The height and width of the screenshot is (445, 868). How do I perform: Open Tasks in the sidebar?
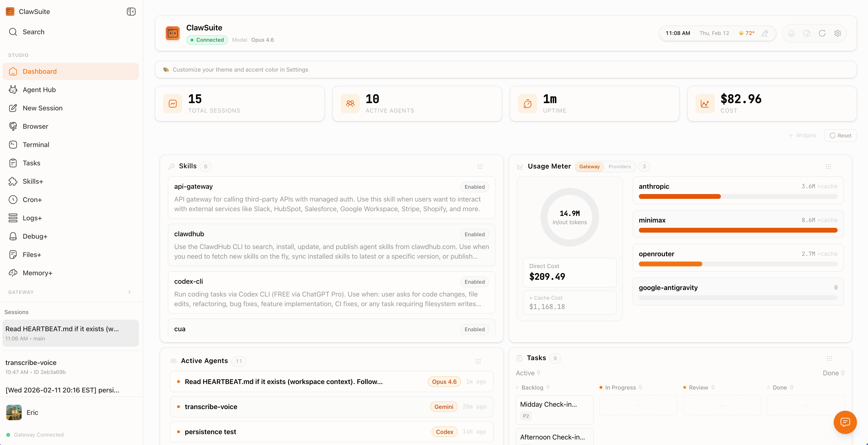click(70, 163)
